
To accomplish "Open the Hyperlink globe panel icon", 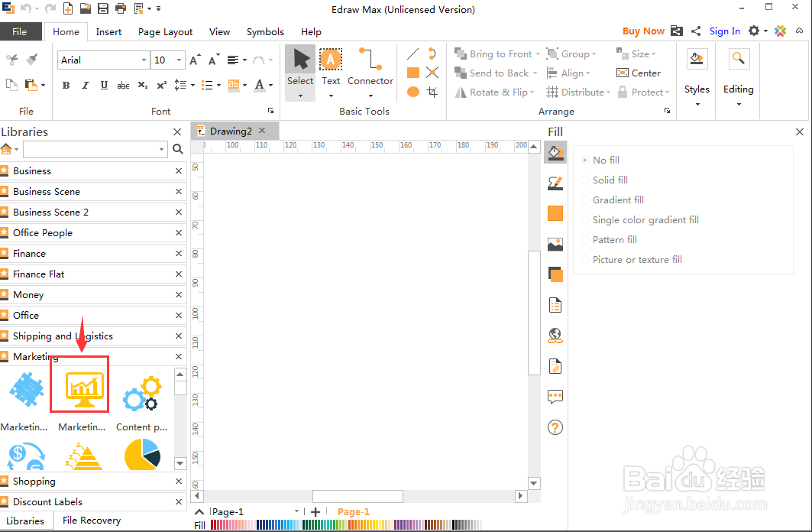I will (555, 336).
